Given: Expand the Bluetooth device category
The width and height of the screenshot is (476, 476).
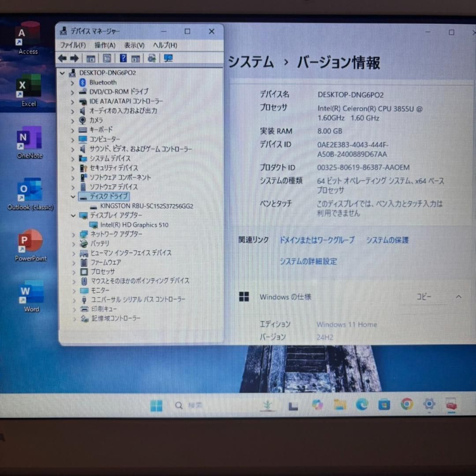Looking at the screenshot, I should point(73,82).
